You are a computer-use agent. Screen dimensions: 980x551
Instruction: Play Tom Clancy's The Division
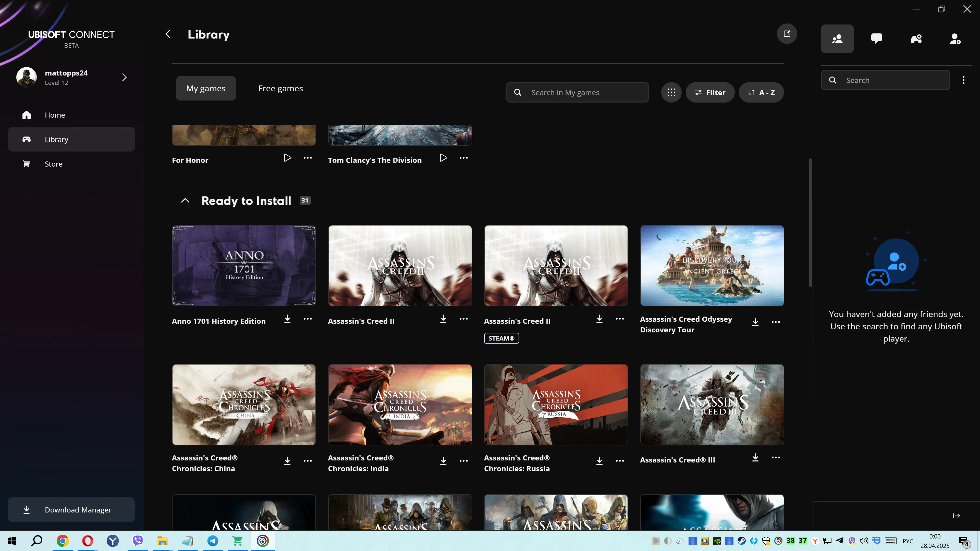click(x=443, y=158)
